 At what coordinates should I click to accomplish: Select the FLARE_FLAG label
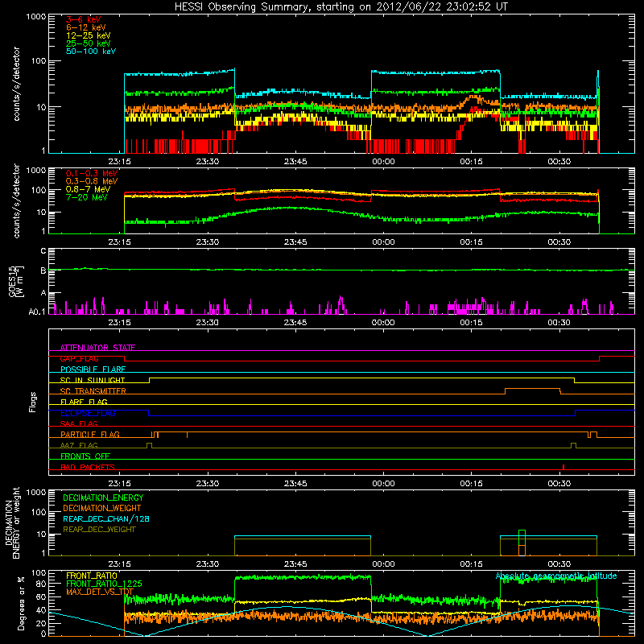(84, 402)
